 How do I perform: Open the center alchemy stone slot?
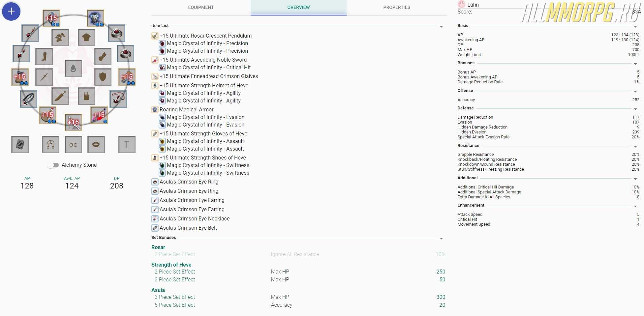73,68
